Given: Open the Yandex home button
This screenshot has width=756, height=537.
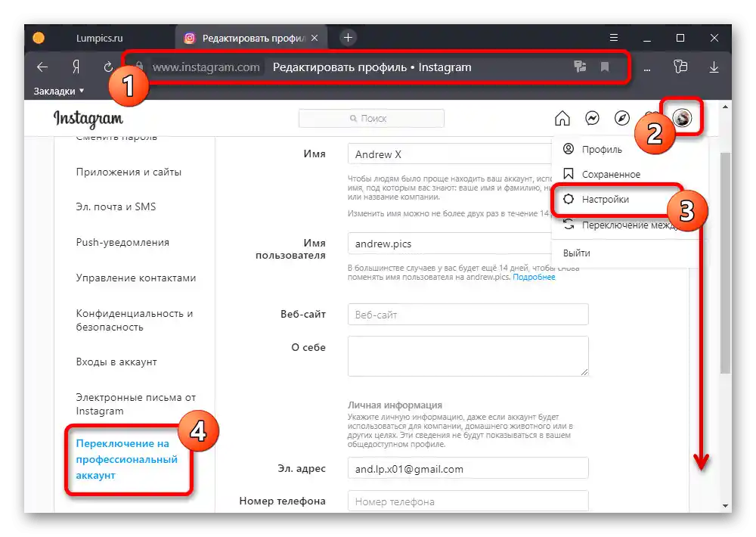Looking at the screenshot, I should coord(76,67).
